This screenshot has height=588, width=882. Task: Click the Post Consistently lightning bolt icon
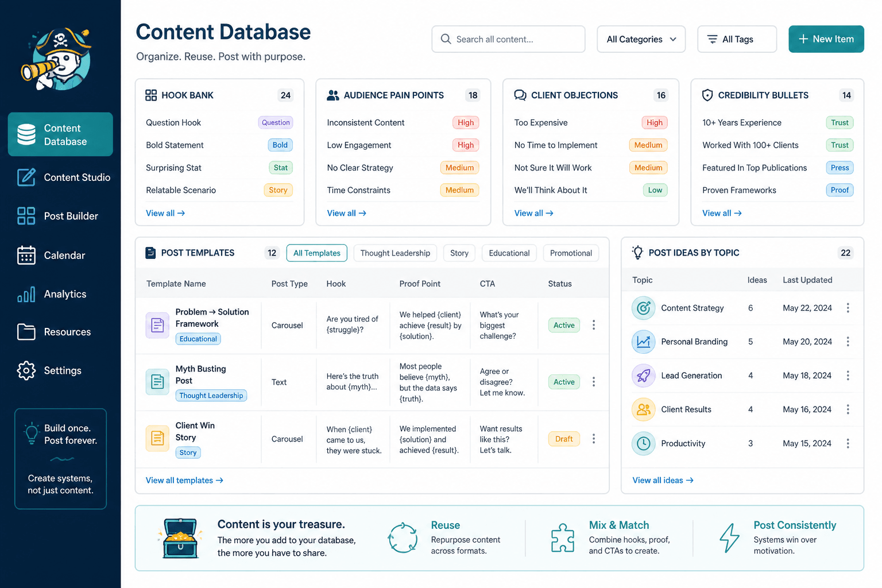point(729,538)
